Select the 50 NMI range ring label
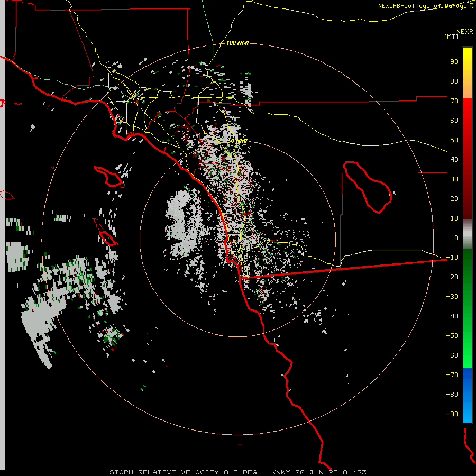476x476 pixels. 237,141
